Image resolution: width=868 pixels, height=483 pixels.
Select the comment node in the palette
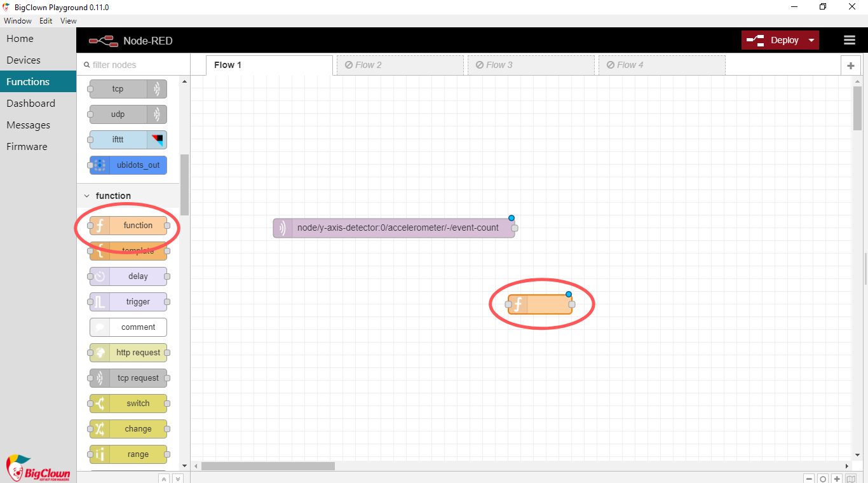tap(128, 327)
